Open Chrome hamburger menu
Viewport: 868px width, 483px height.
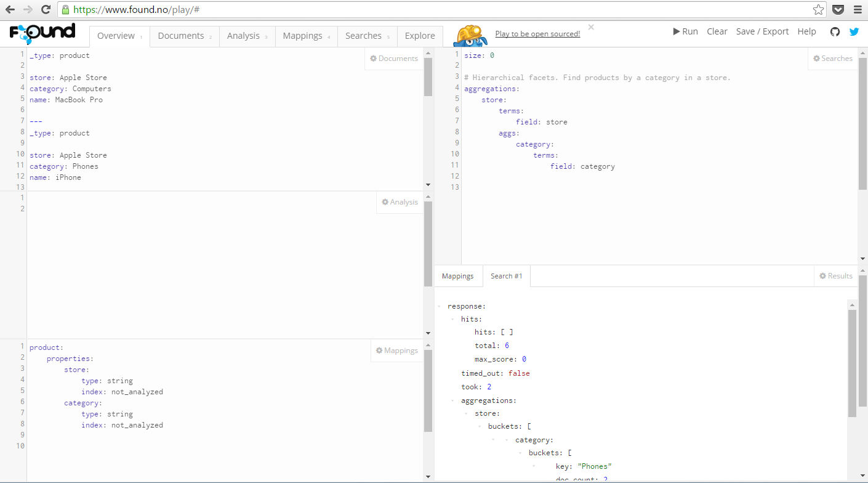(857, 9)
